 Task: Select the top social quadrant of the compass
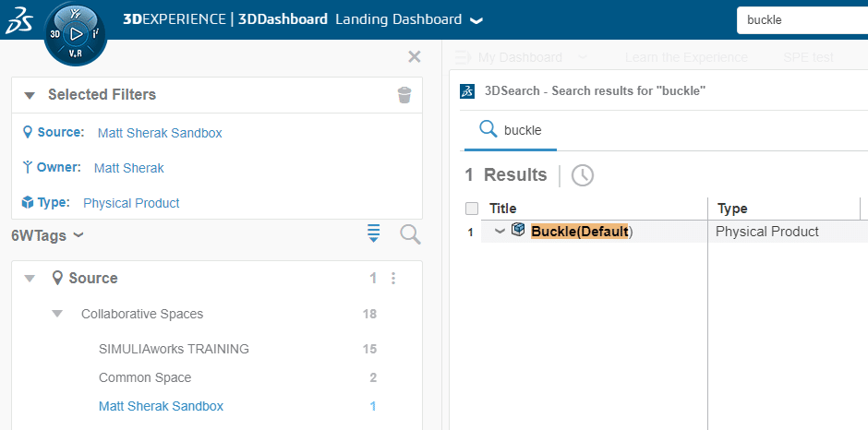pyautogui.click(x=76, y=15)
